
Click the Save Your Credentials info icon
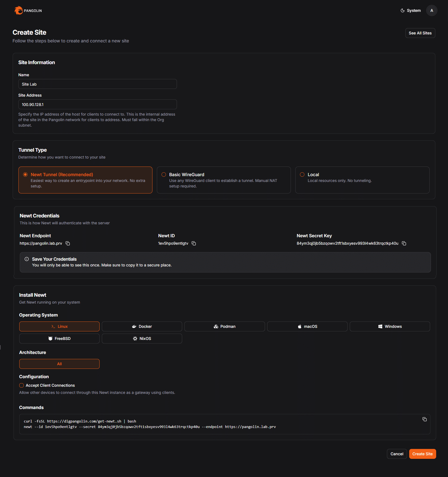click(27, 259)
